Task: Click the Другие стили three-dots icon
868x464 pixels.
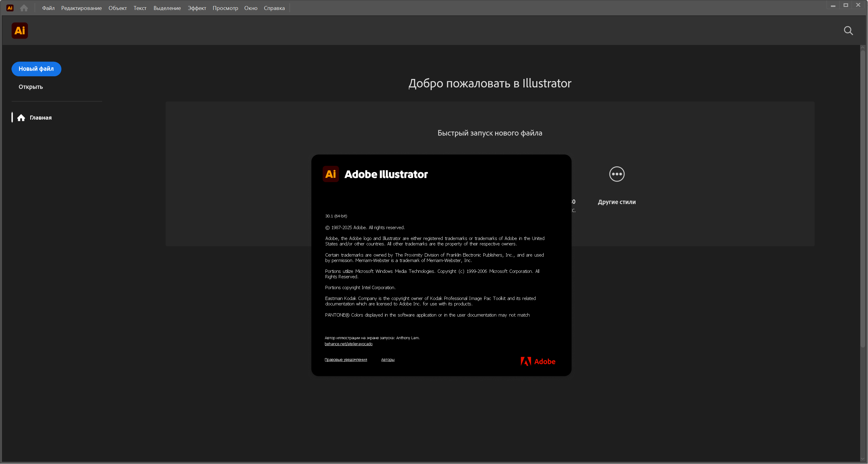Action: pyautogui.click(x=617, y=174)
